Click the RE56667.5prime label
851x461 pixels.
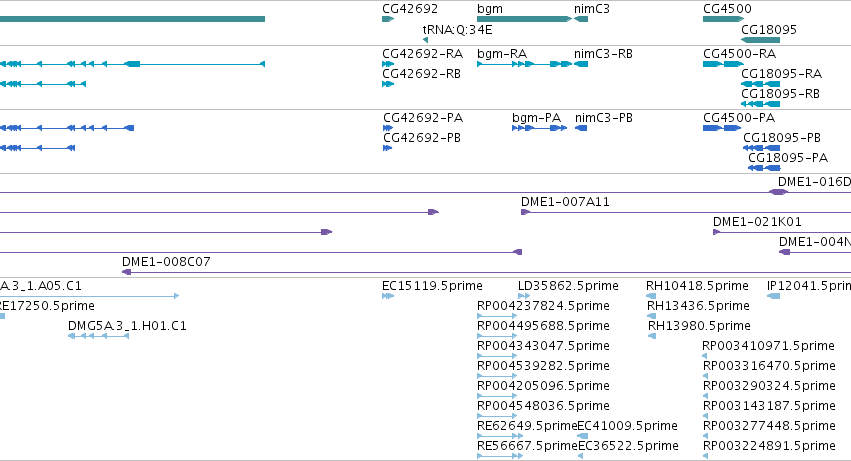(x=528, y=446)
